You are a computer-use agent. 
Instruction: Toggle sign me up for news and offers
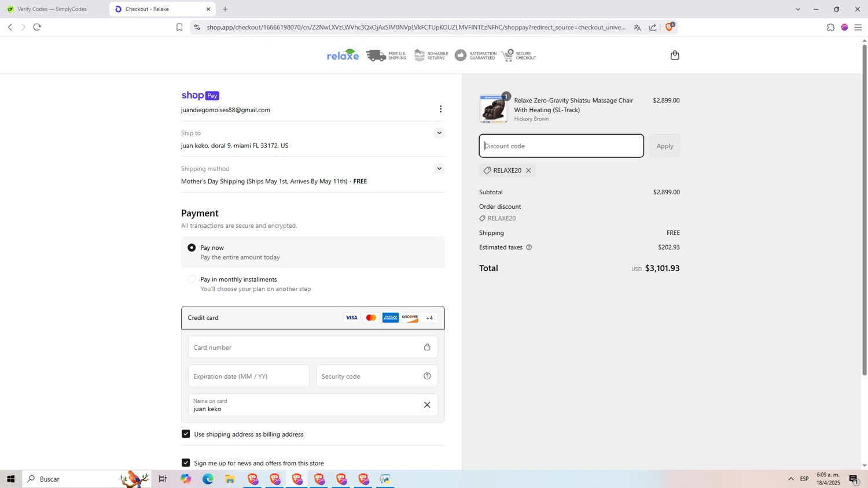tap(186, 463)
